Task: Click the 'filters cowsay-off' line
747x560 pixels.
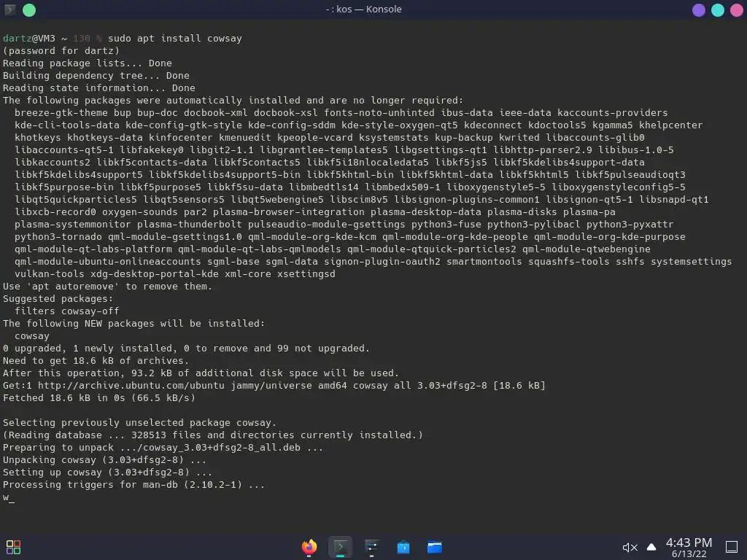Action: pyautogui.click(x=66, y=311)
